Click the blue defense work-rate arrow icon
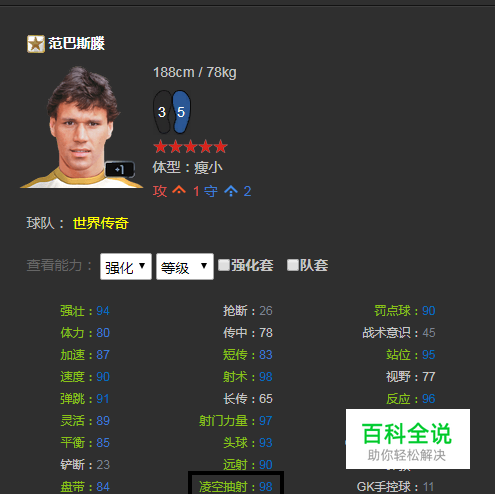 (x=231, y=191)
